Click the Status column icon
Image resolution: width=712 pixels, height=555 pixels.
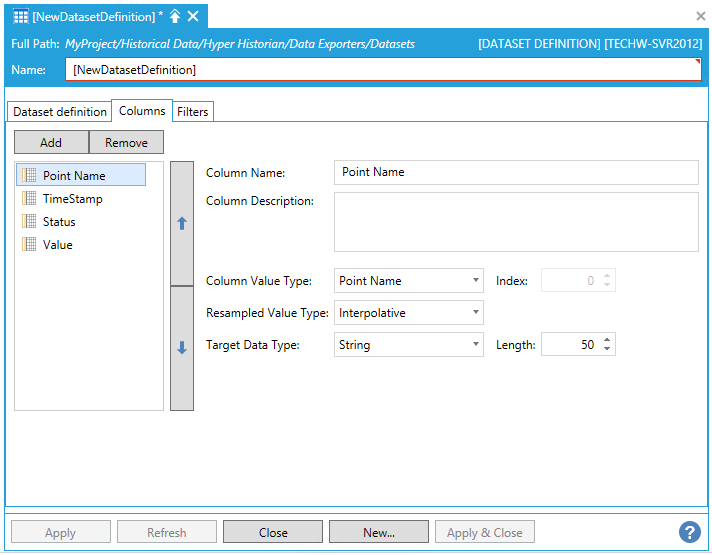[29, 222]
